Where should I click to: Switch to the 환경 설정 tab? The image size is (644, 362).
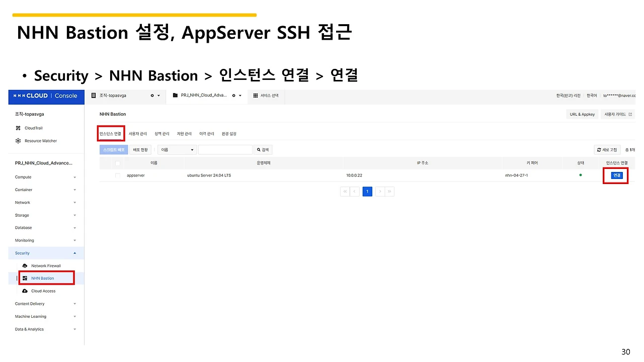coord(229,134)
